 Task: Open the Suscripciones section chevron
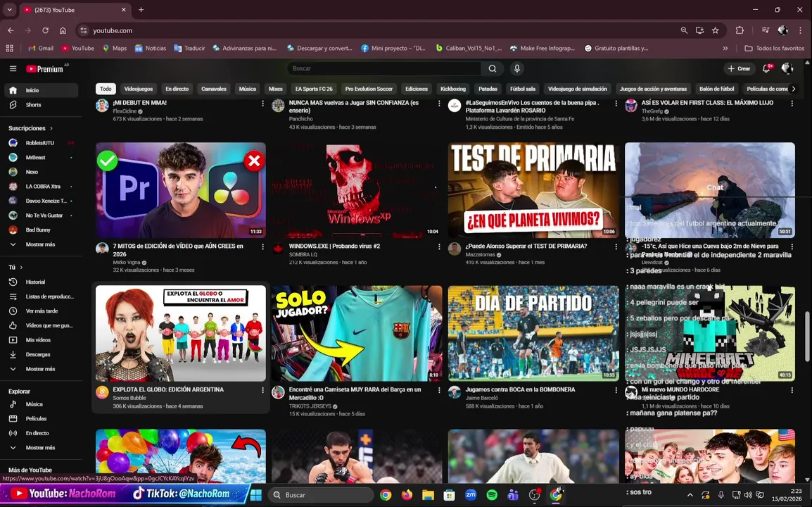coord(51,128)
